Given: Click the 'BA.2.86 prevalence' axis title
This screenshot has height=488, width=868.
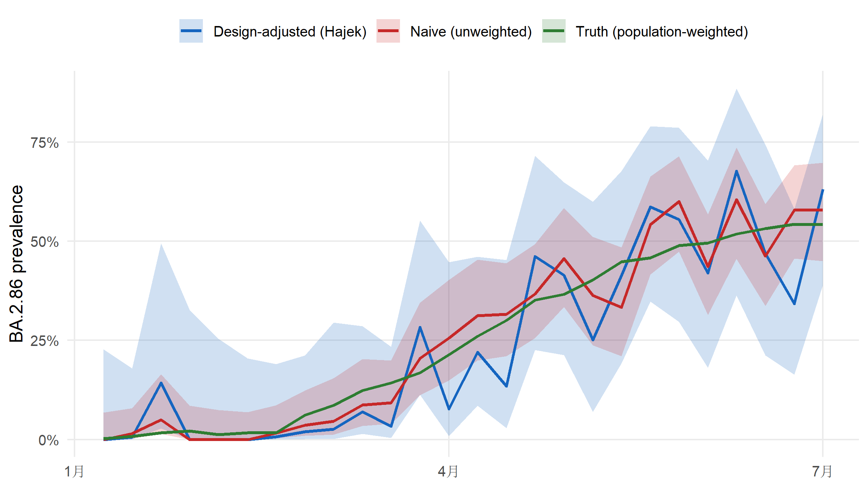Looking at the screenshot, I should click(x=17, y=264).
